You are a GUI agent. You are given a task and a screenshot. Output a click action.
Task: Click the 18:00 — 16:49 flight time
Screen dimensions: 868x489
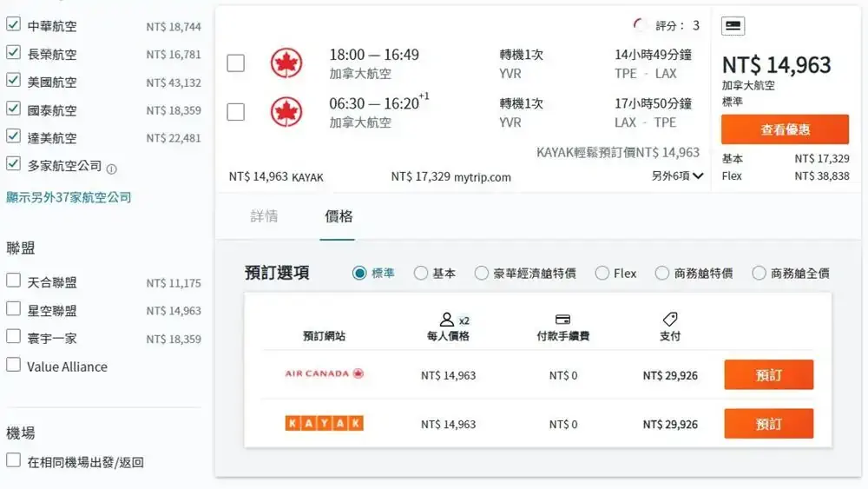374,55
